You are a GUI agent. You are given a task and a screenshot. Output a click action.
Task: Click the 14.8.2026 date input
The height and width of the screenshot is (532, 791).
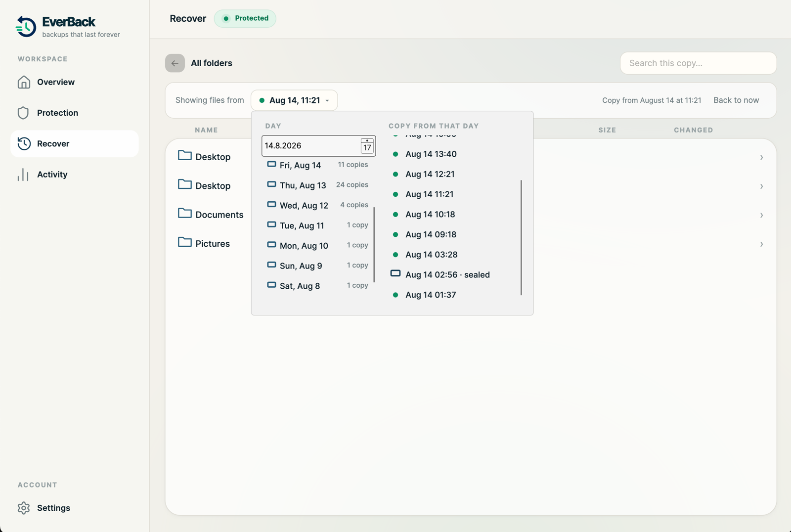pyautogui.click(x=318, y=146)
